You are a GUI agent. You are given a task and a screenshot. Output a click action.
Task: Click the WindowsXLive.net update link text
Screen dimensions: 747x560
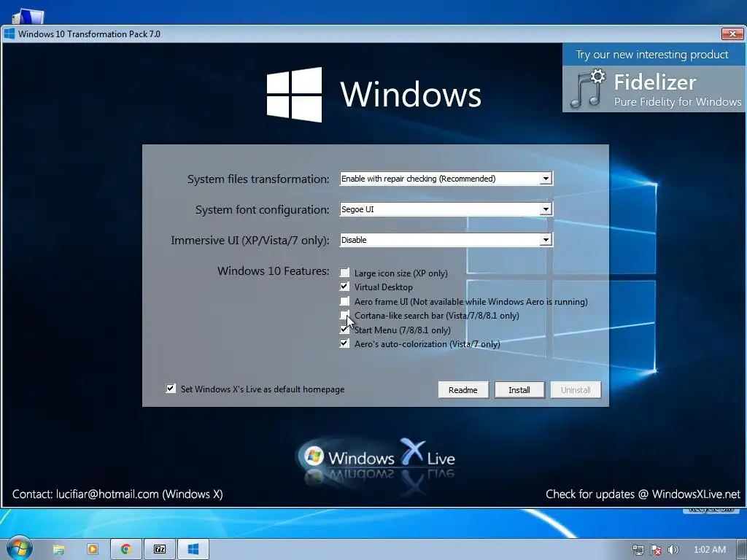point(696,494)
